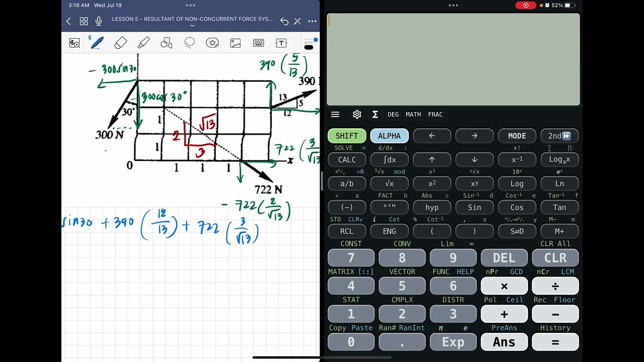This screenshot has width=644, height=362.
Task: Tap the Tan key
Action: pyautogui.click(x=559, y=207)
